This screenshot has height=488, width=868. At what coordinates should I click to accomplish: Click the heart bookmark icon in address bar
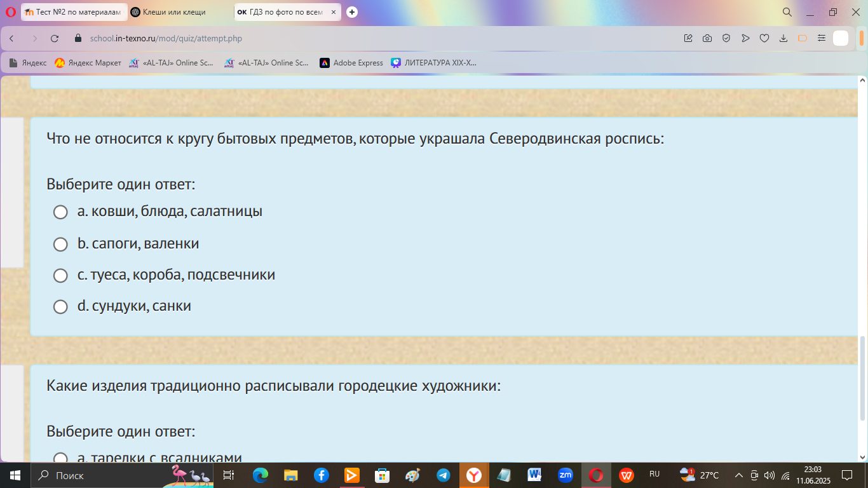[764, 38]
